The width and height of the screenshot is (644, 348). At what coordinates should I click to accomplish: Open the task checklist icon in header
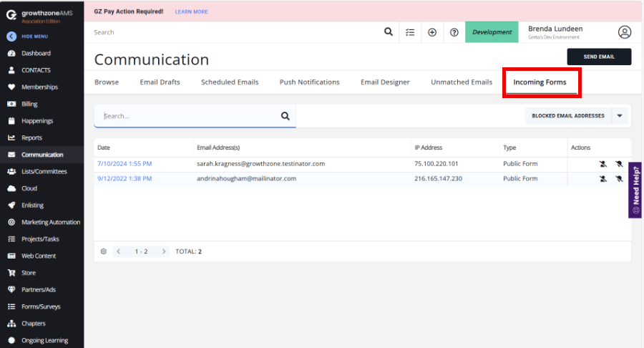point(410,32)
